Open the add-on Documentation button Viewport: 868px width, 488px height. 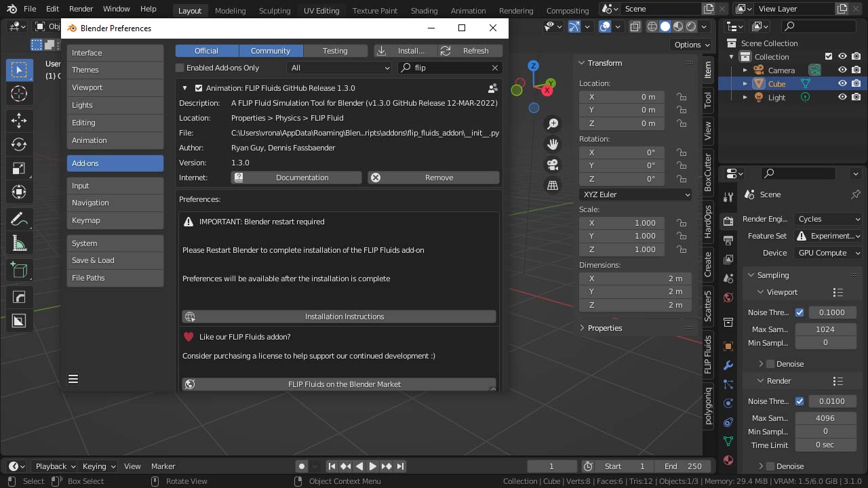[296, 178]
